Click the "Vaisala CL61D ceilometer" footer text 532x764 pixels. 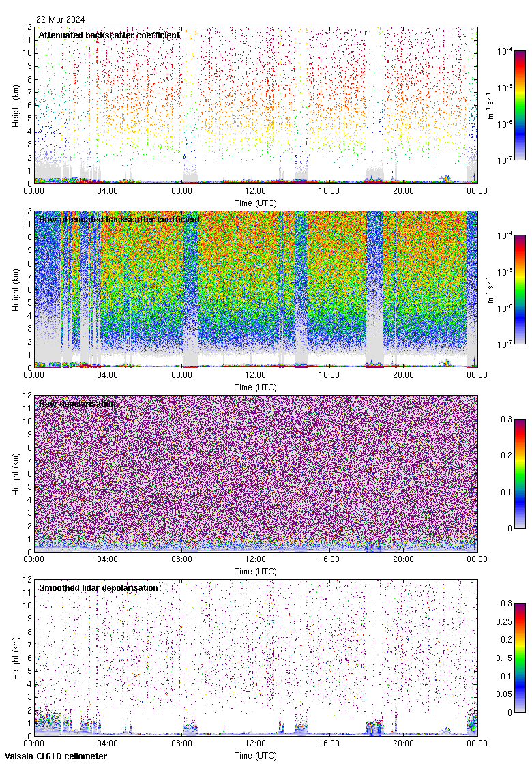point(54,756)
